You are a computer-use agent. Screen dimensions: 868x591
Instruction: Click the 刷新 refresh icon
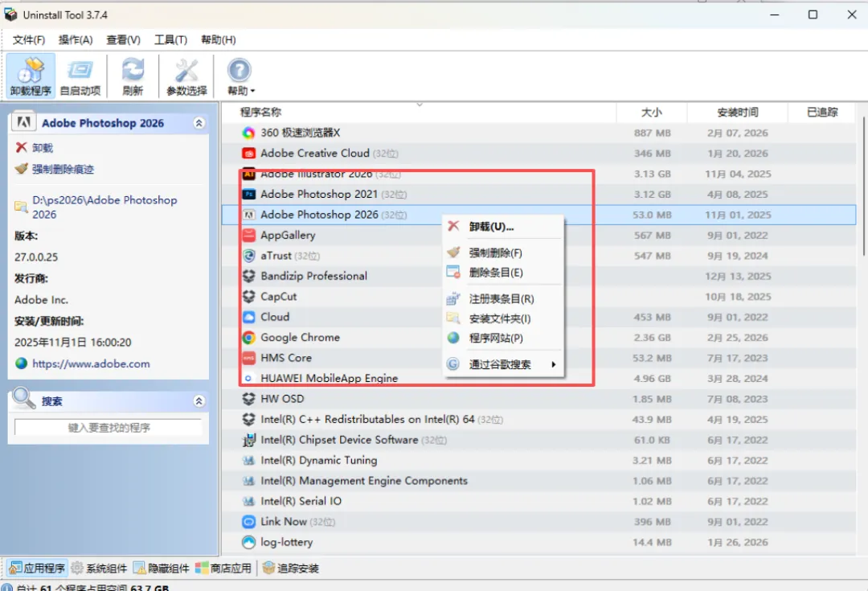133,76
